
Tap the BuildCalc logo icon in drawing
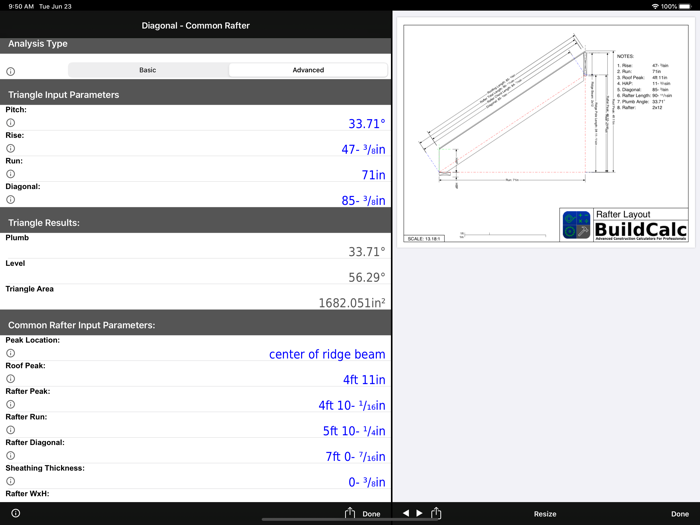coord(576,225)
